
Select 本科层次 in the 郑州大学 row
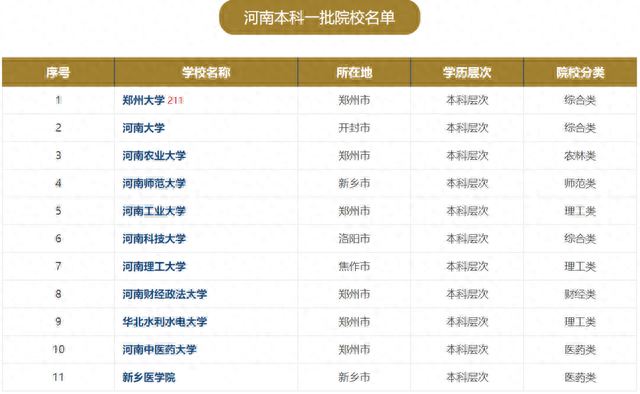coord(467,100)
